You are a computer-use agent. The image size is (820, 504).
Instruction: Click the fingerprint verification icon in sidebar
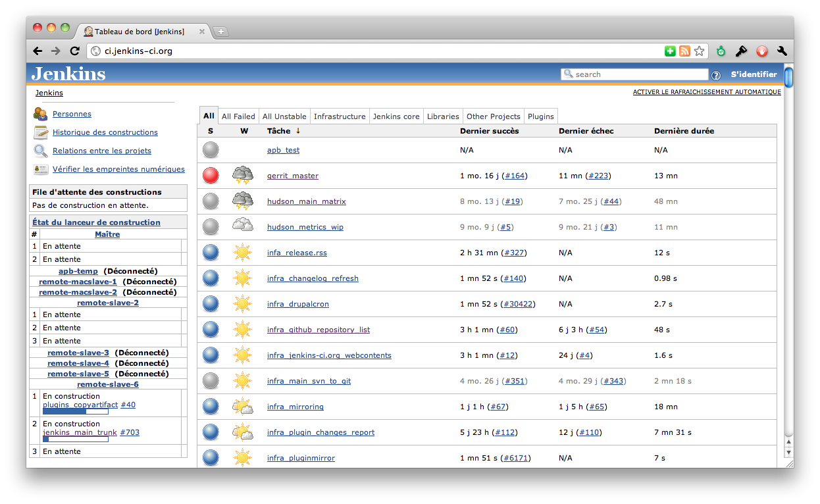pos(41,169)
